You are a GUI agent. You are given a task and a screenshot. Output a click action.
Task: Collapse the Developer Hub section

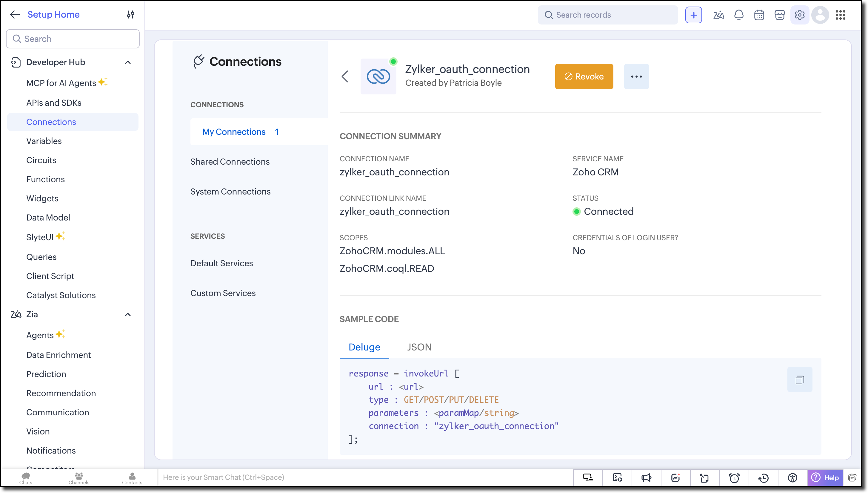pyautogui.click(x=127, y=62)
